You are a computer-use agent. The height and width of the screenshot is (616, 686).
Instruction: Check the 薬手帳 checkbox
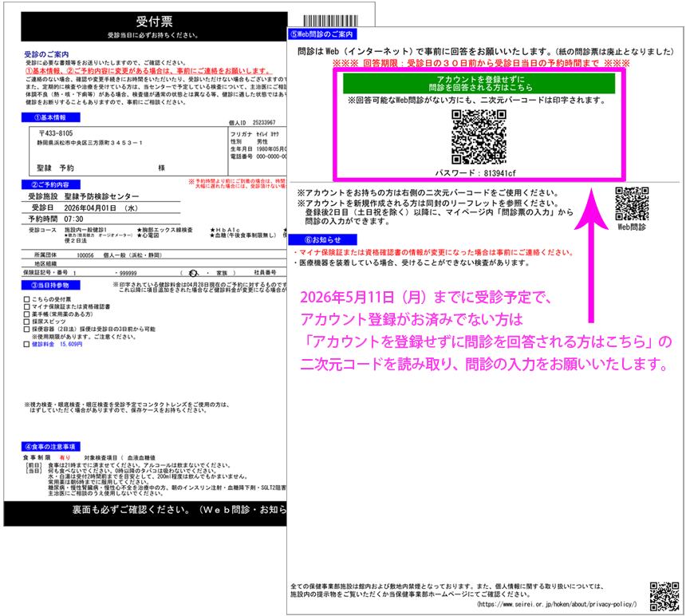click(26, 314)
